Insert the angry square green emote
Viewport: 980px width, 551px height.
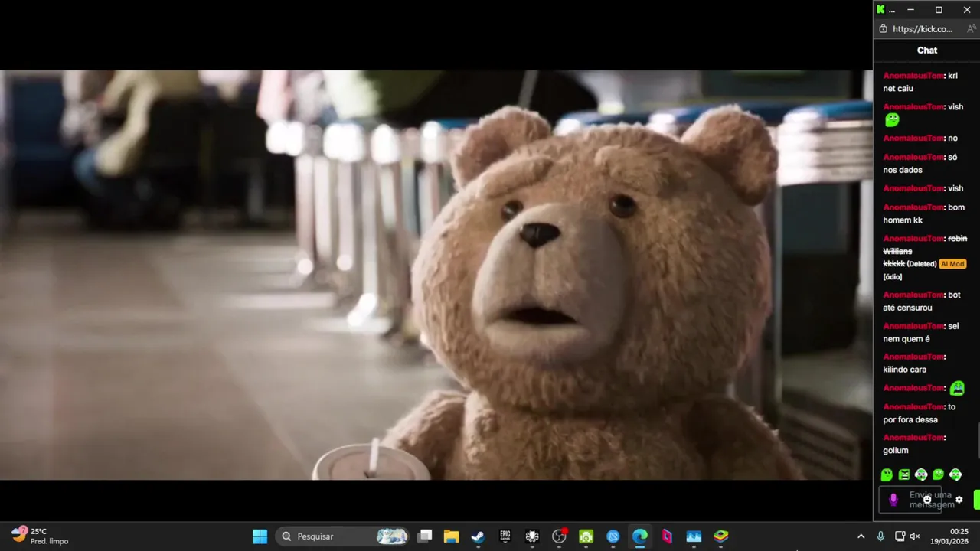click(904, 474)
